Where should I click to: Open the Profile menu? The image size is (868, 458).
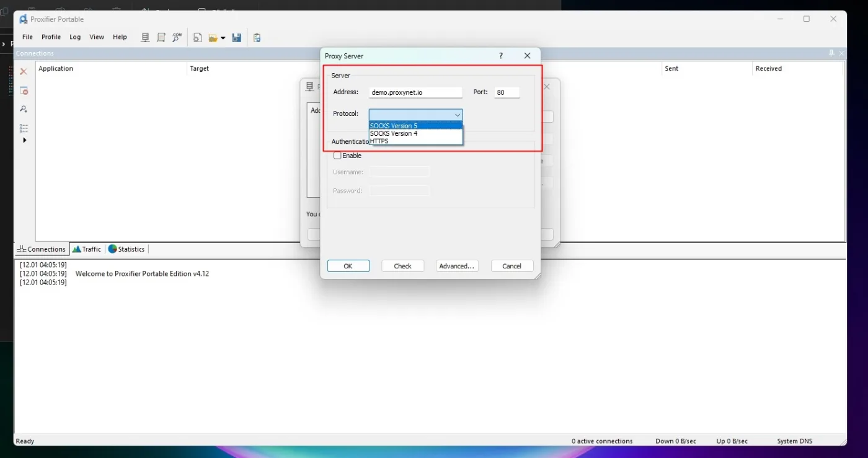[x=51, y=37]
